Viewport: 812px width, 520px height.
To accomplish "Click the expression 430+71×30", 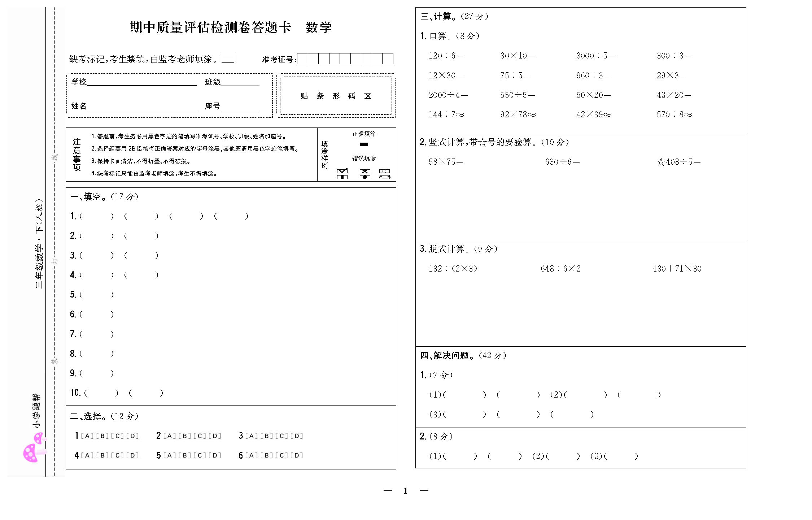I will coord(677,269).
